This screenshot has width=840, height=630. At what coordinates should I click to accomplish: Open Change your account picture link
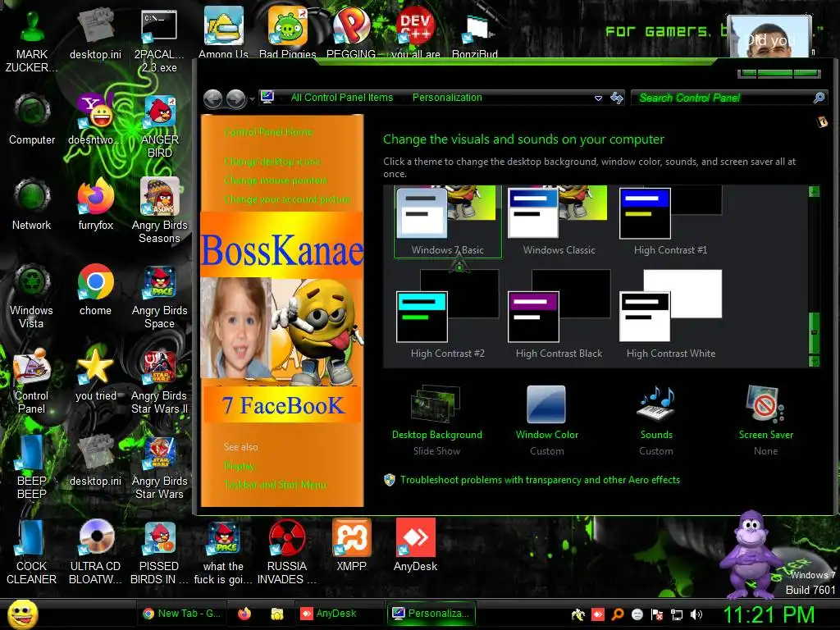pos(287,199)
